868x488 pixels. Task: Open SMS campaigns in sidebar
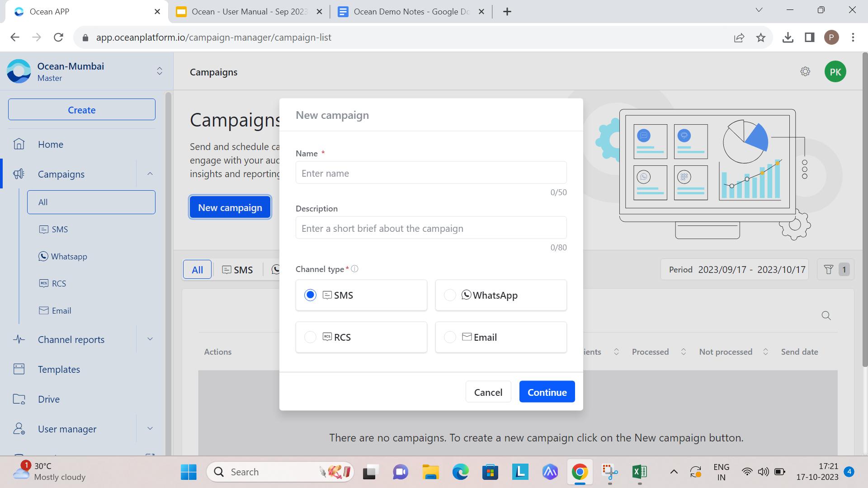53,229
